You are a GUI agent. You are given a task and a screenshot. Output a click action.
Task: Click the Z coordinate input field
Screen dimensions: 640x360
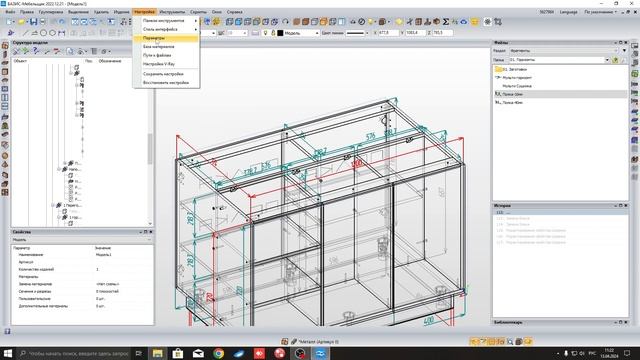(442, 33)
